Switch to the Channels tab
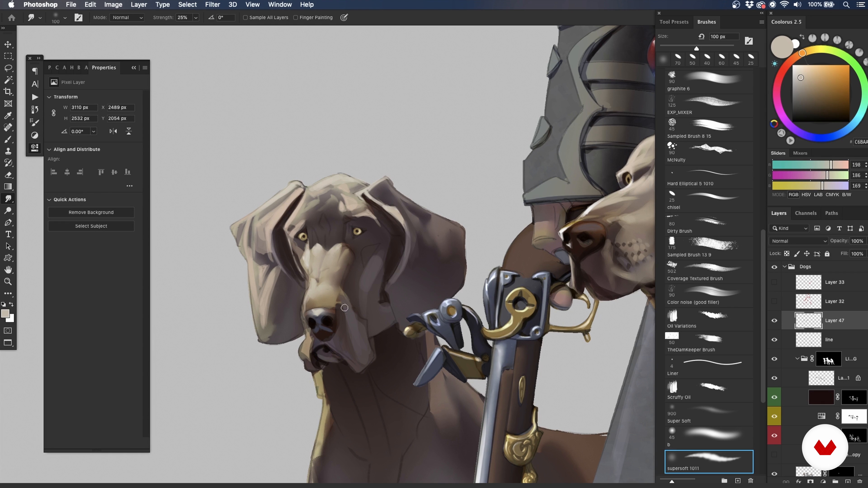 pyautogui.click(x=806, y=213)
